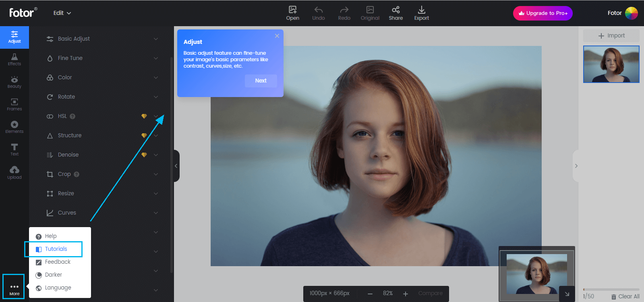
Task: Toggle the Darker theme option
Action: point(53,275)
